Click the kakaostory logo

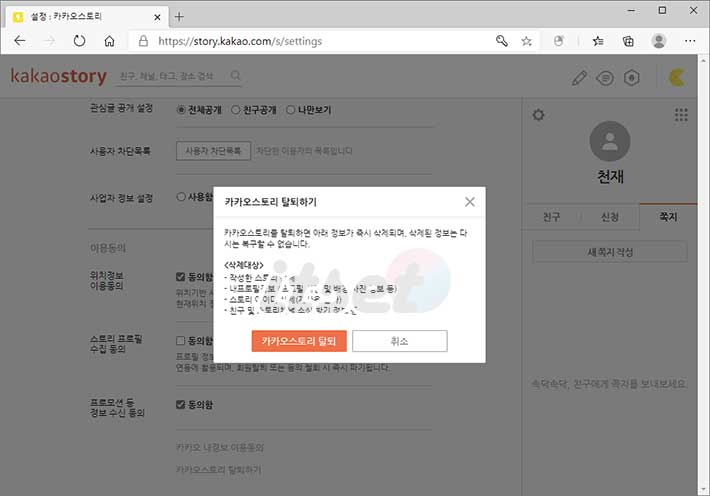click(x=58, y=76)
